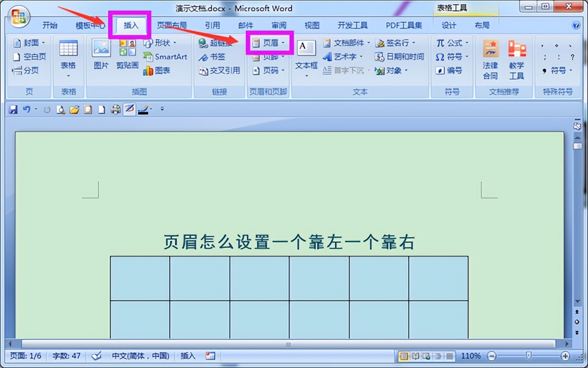Screen dimensions: 588x368
Task: Insert the question mark special symbol
Action: click(572, 57)
